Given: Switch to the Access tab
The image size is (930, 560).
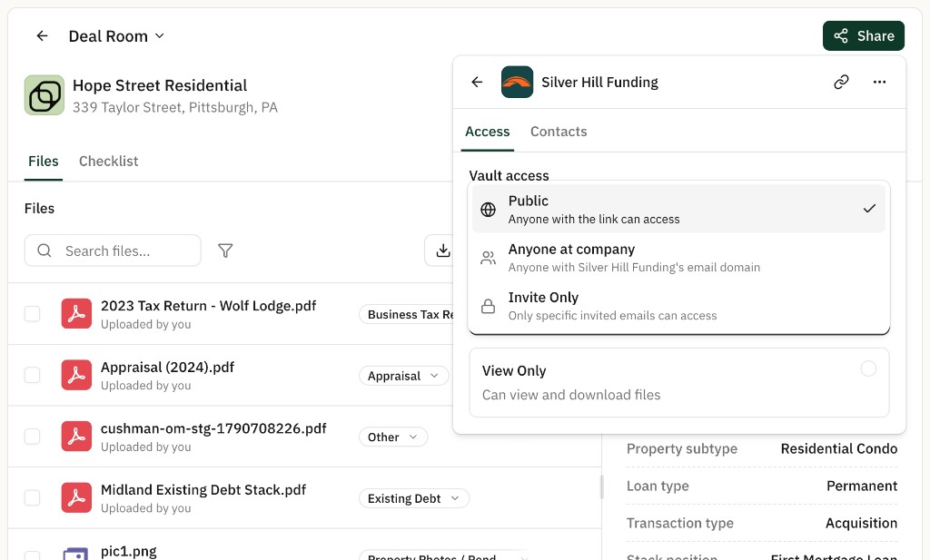Looking at the screenshot, I should pyautogui.click(x=487, y=132).
